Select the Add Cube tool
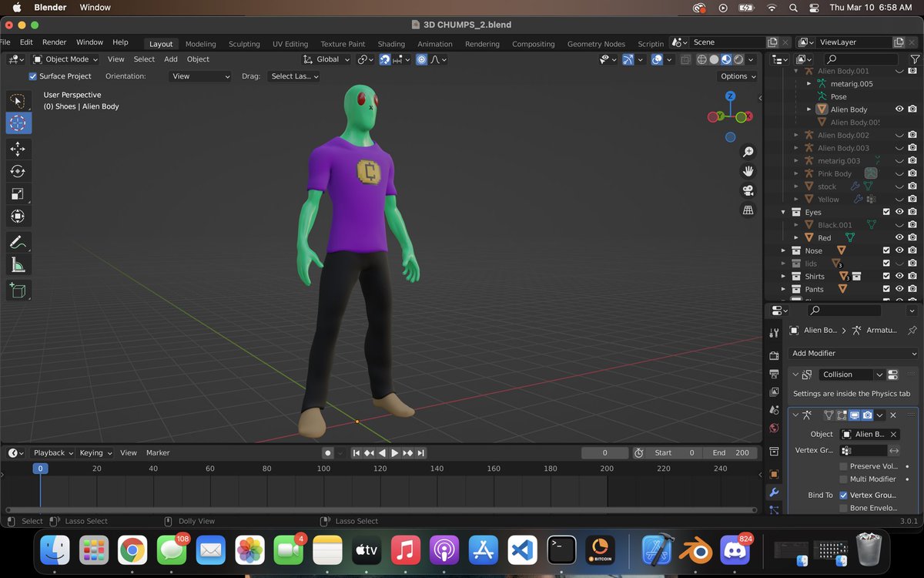Viewport: 924px width, 578px height. (18, 291)
